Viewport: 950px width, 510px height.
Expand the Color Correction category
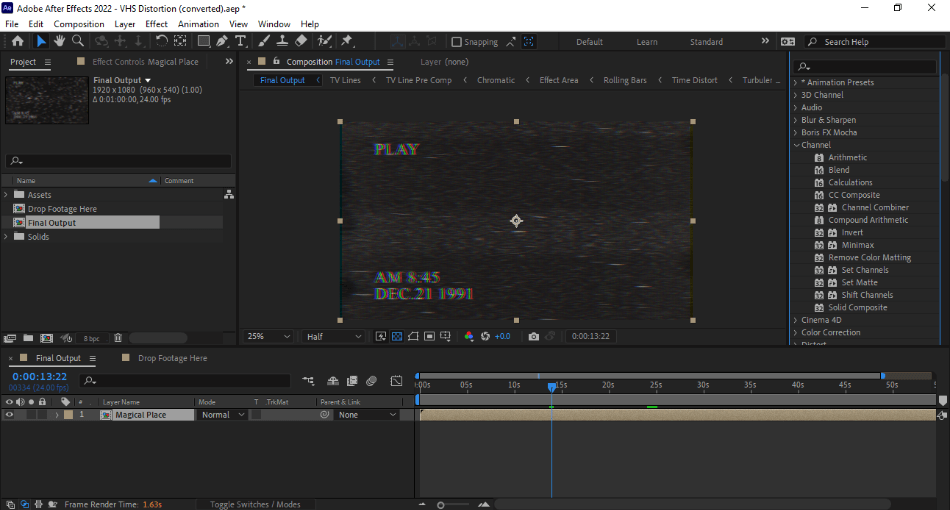796,333
